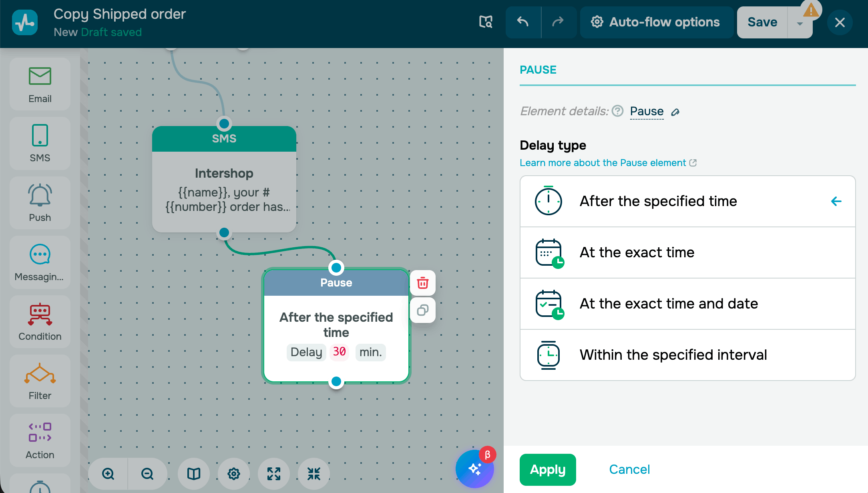Viewport: 868px width, 493px height.
Task: Click the zoom in magnifier icon
Action: (108, 474)
